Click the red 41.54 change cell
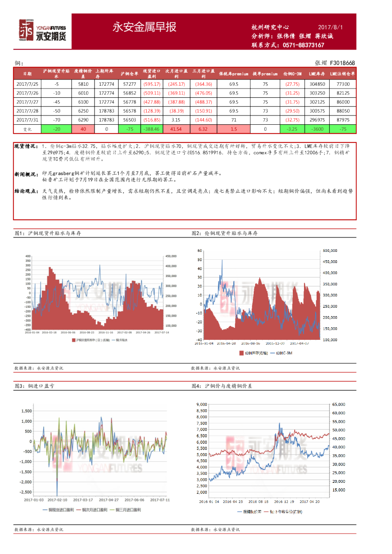Image resolution: width=392 pixels, height=554 pixels. tap(176, 129)
